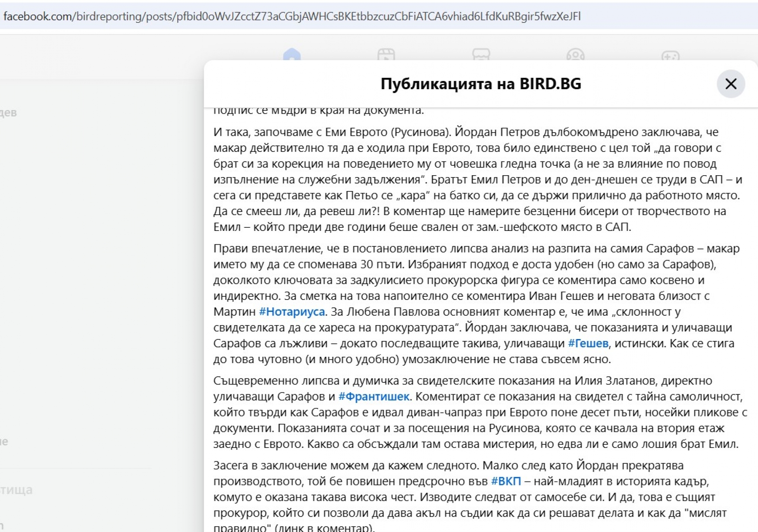Click the #ВКП hashtag link
This screenshot has width=758, height=532.
point(506,481)
